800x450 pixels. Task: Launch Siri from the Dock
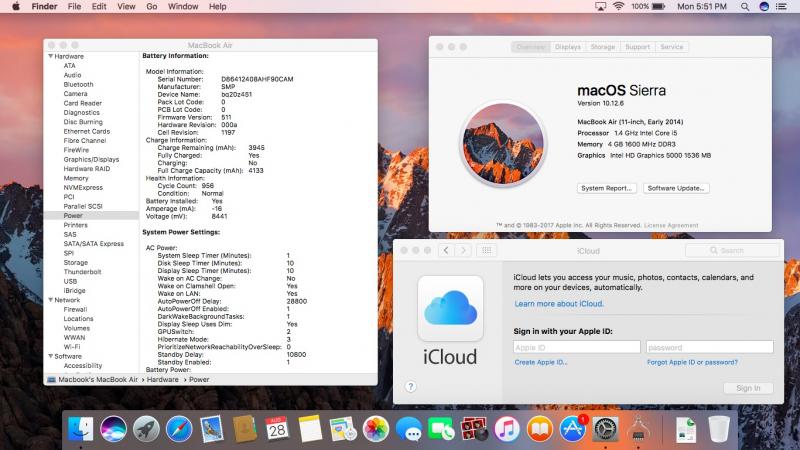[113, 429]
